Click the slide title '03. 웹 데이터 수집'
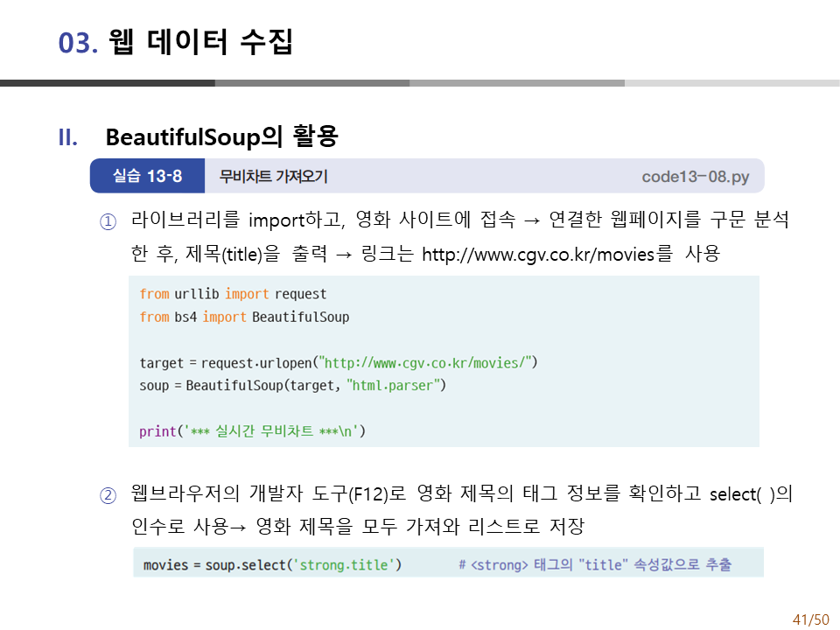Viewport: 840px width, 630px height. point(175,42)
